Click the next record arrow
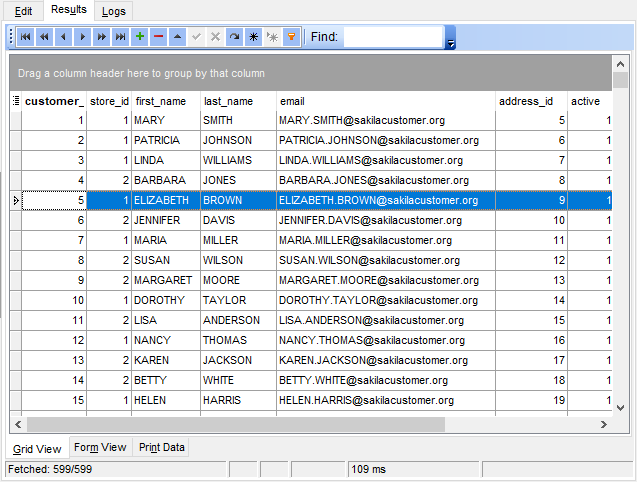This screenshot has width=637, height=482. click(x=82, y=37)
